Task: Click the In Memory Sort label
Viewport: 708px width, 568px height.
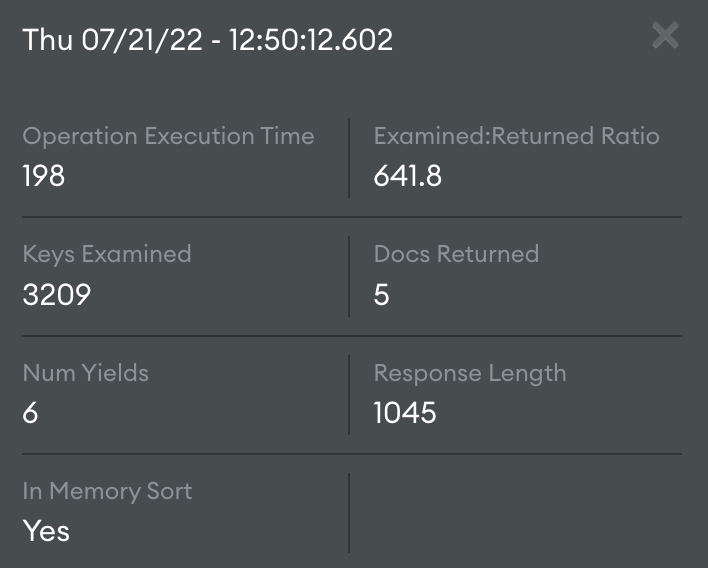Action: (107, 491)
